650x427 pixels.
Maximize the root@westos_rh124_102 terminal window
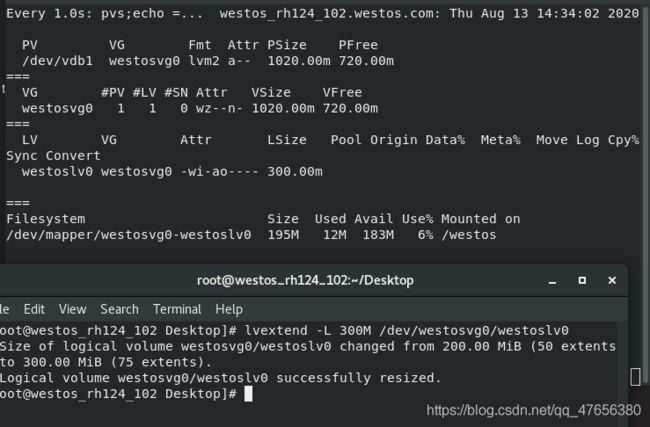click(x=582, y=281)
